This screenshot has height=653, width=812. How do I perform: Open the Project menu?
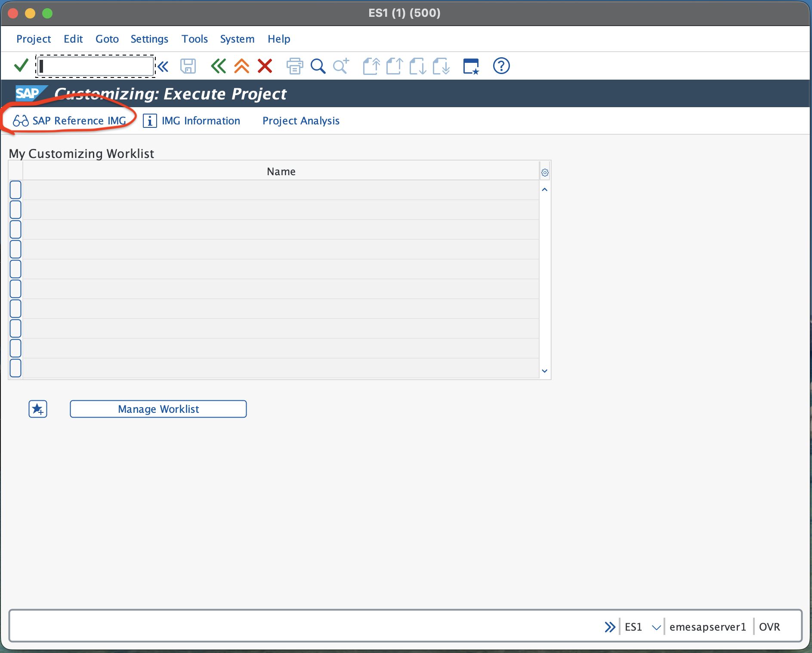(x=34, y=39)
